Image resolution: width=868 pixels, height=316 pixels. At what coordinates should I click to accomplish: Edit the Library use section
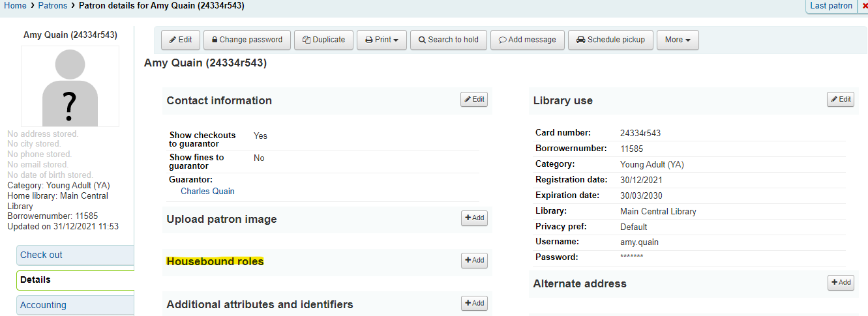[x=841, y=100]
